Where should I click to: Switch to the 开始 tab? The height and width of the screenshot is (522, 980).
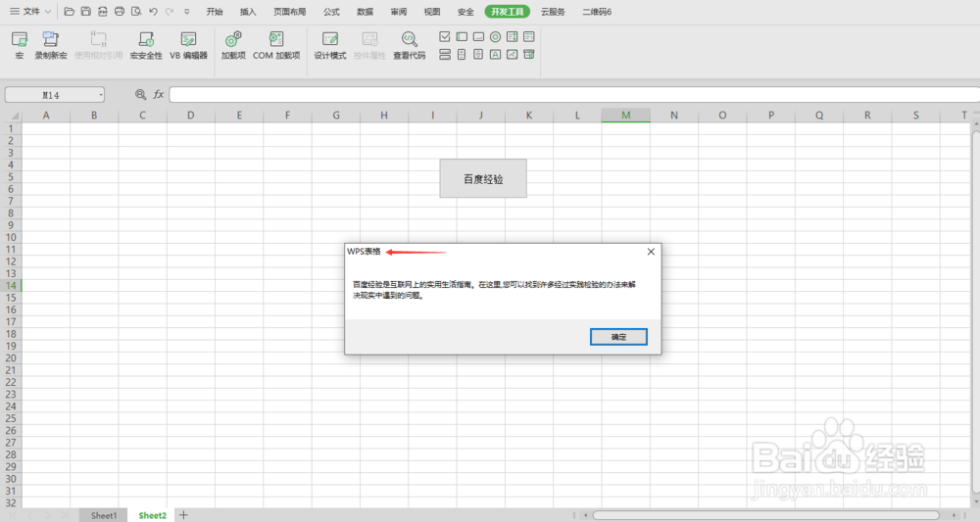tap(215, 11)
